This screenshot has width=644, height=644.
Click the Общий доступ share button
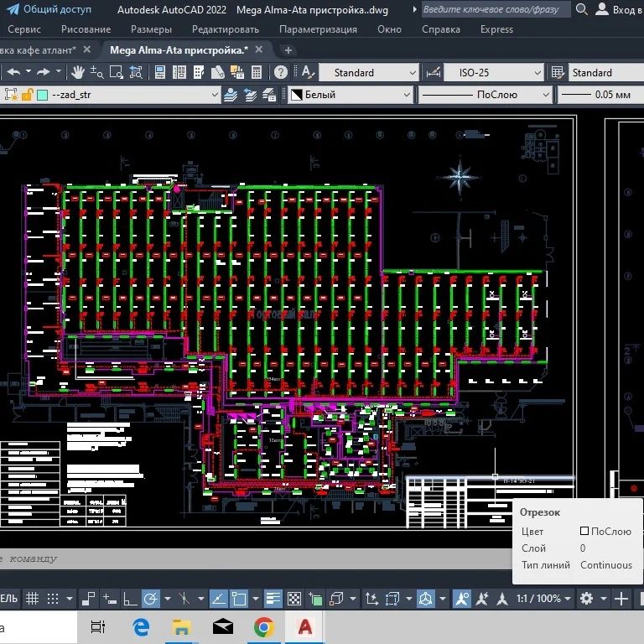49,9
